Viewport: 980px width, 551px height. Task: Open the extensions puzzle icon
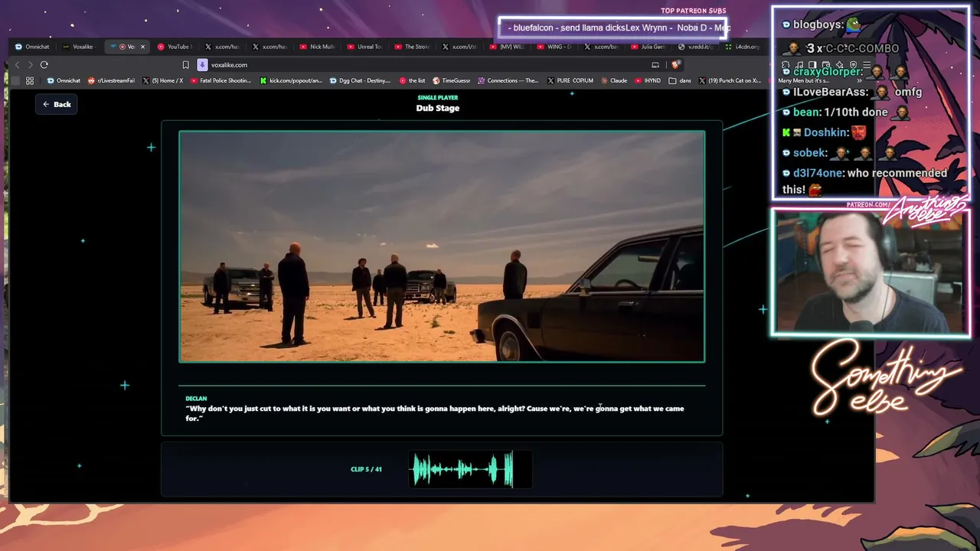[787, 65]
